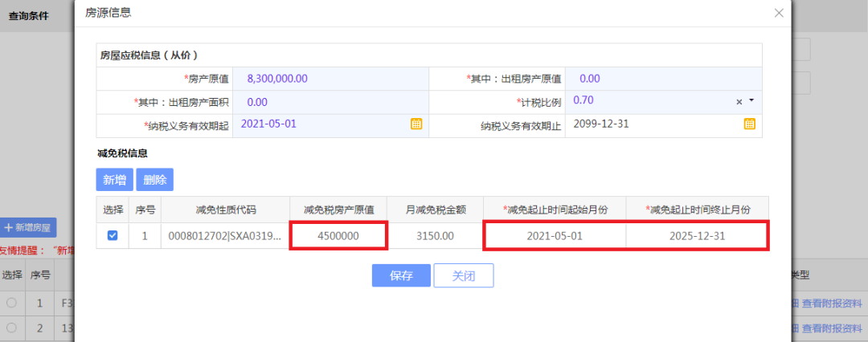Open 查看附报资料 link in first row
Screen dimensions: 868x342
(x=832, y=303)
